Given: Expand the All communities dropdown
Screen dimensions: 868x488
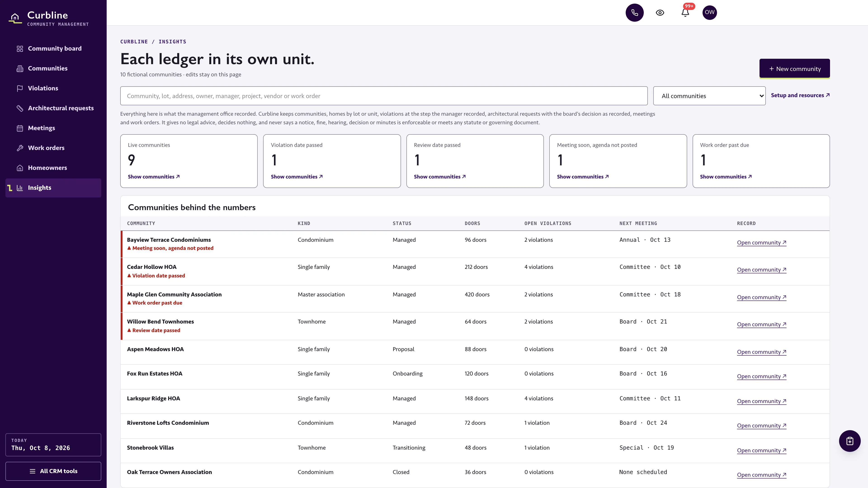Looking at the screenshot, I should 709,96.
